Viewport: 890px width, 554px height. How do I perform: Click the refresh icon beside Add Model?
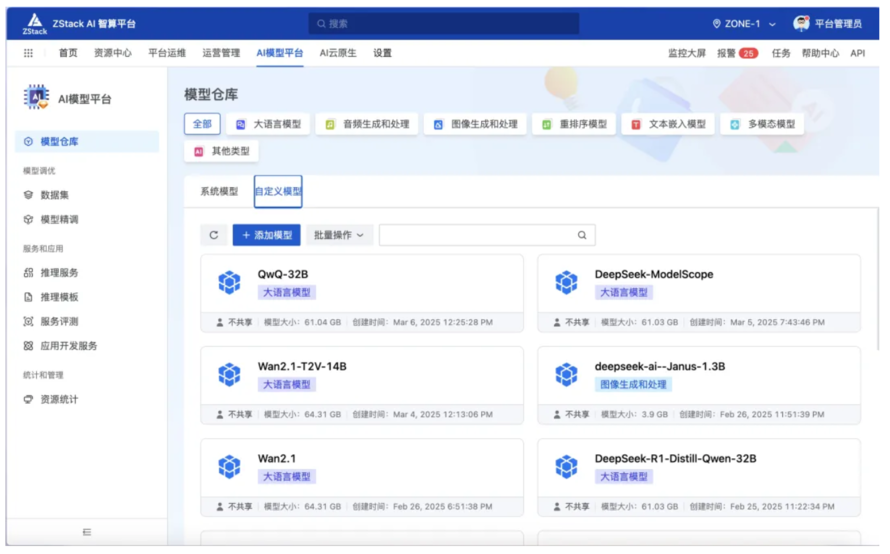click(213, 235)
